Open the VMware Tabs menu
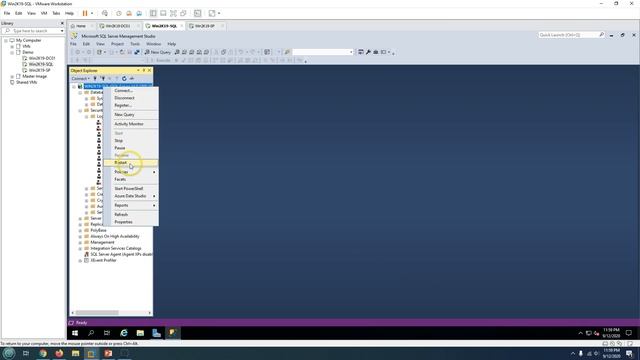Viewport: 640px width, 360px height. [x=56, y=13]
